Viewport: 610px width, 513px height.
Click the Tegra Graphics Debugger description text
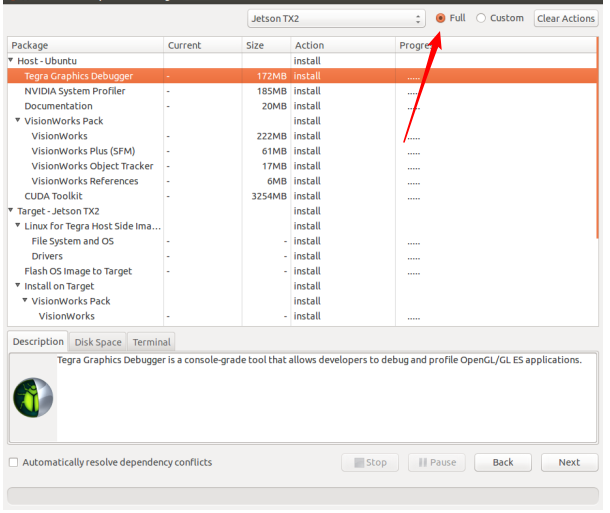(x=319, y=360)
